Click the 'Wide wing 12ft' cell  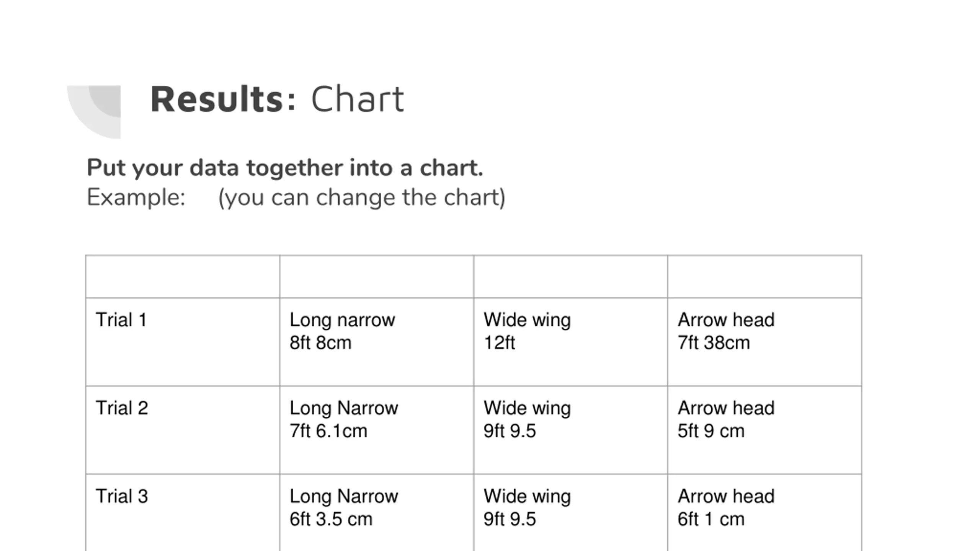click(571, 342)
